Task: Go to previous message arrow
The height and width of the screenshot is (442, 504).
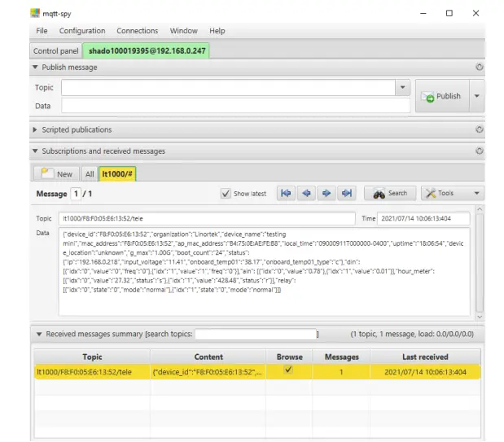Action: point(306,193)
